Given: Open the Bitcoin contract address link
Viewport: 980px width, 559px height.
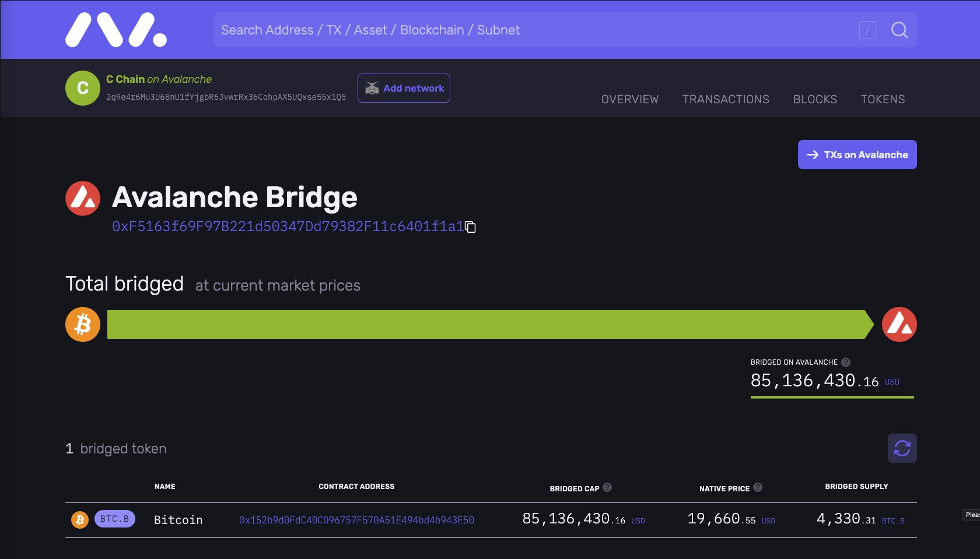Looking at the screenshot, I should pyautogui.click(x=356, y=520).
